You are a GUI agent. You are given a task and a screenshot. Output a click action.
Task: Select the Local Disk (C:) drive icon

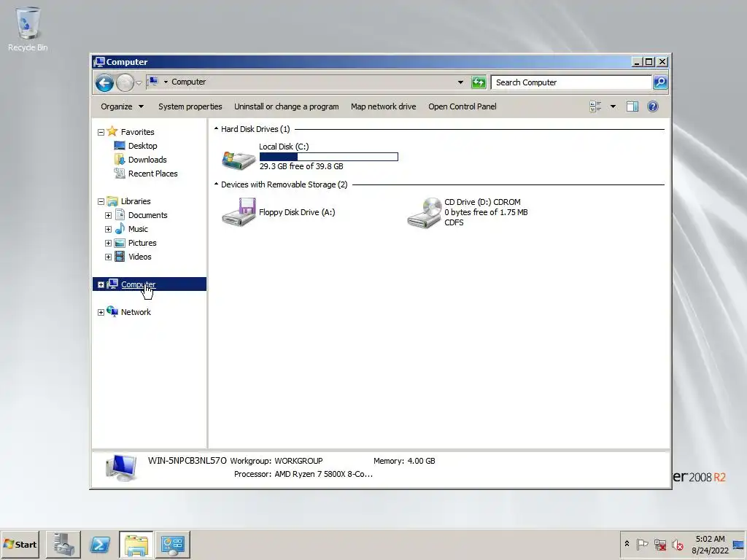coord(239,160)
